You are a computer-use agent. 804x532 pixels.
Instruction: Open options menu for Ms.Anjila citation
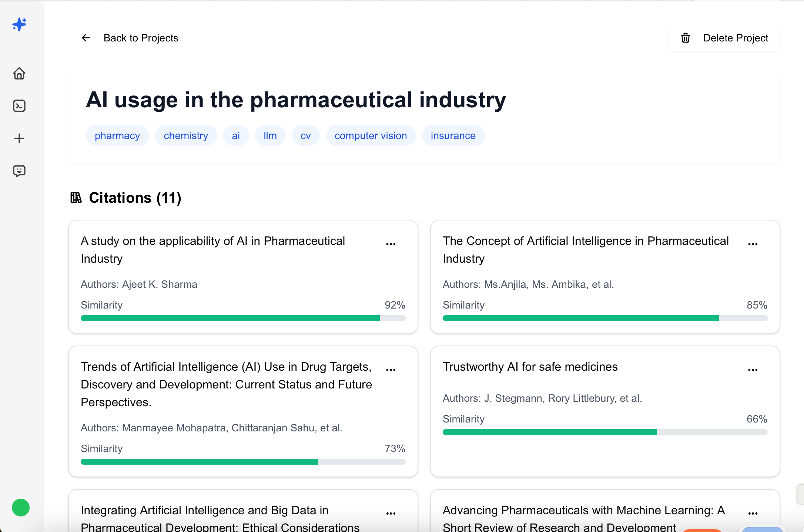click(753, 244)
